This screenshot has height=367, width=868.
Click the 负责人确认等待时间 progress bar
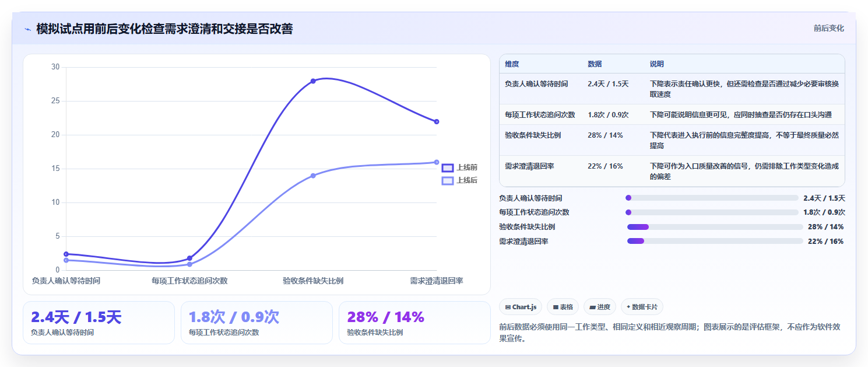711,198
